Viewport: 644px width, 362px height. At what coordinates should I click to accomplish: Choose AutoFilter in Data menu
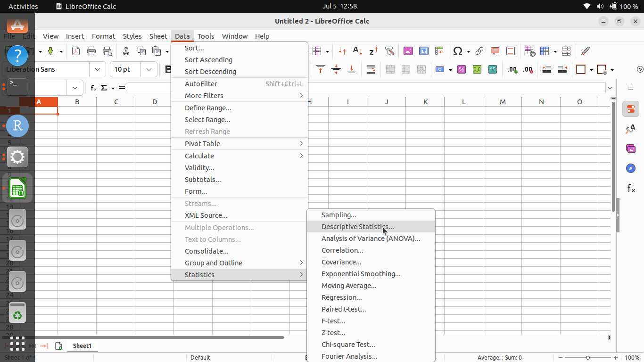point(239,84)
